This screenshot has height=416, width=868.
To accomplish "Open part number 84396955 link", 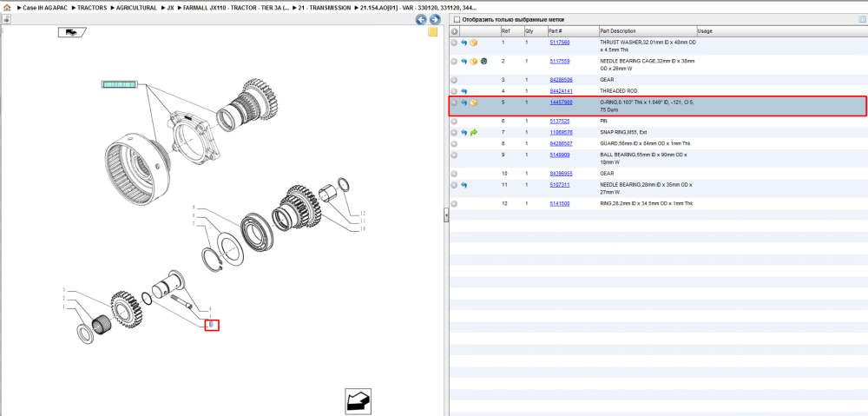I will pos(561,174).
